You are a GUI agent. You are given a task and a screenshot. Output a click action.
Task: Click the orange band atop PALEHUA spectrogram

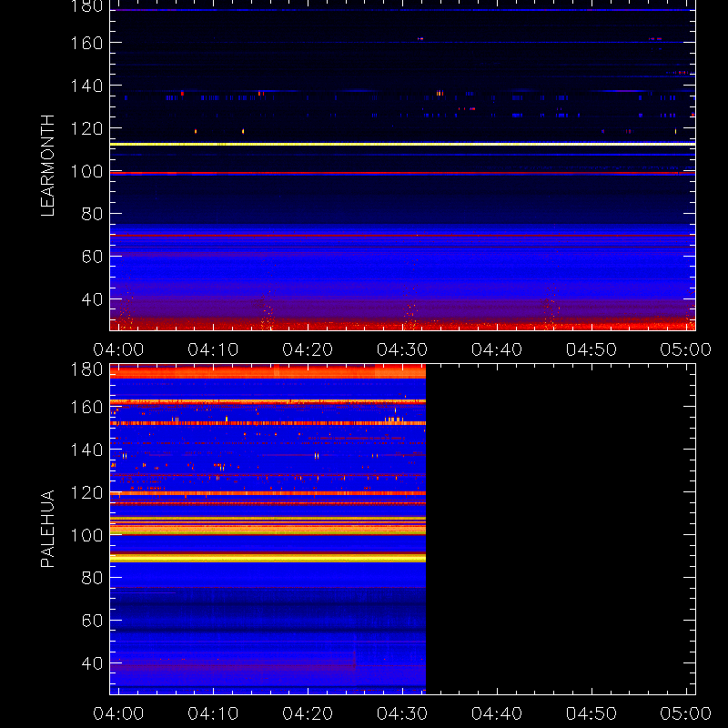click(x=268, y=371)
